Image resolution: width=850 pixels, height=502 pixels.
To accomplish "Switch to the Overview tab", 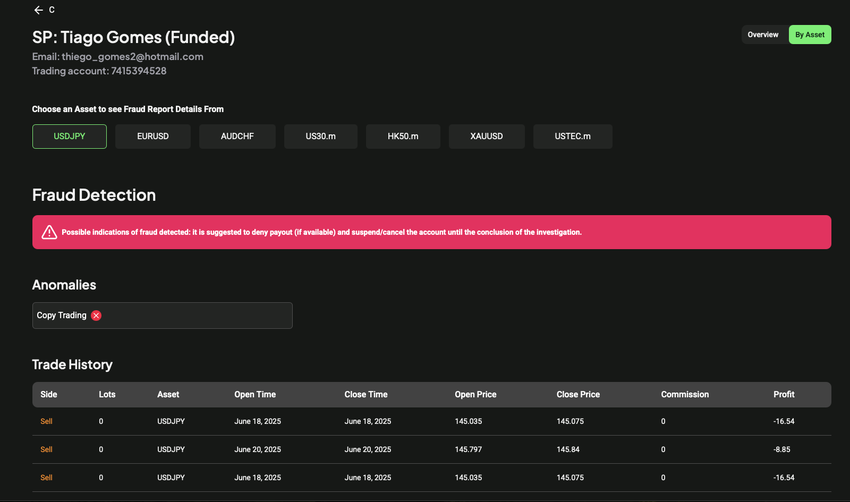I will (763, 35).
